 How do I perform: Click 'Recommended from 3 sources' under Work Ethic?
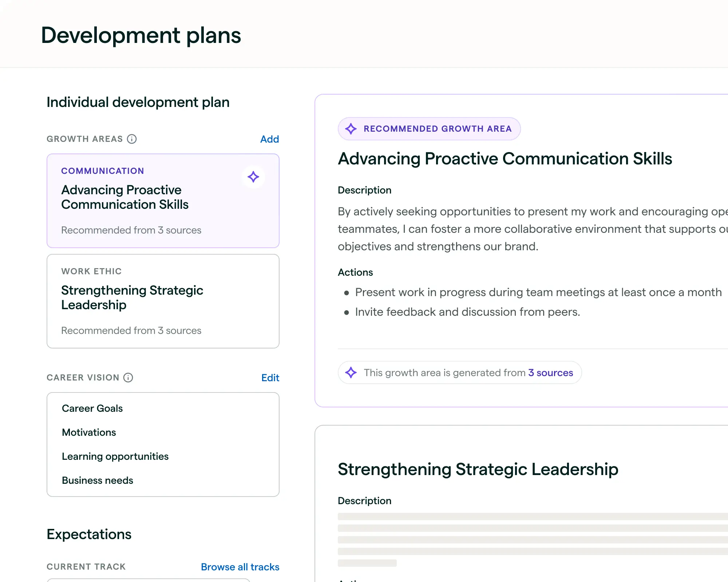pos(131,330)
